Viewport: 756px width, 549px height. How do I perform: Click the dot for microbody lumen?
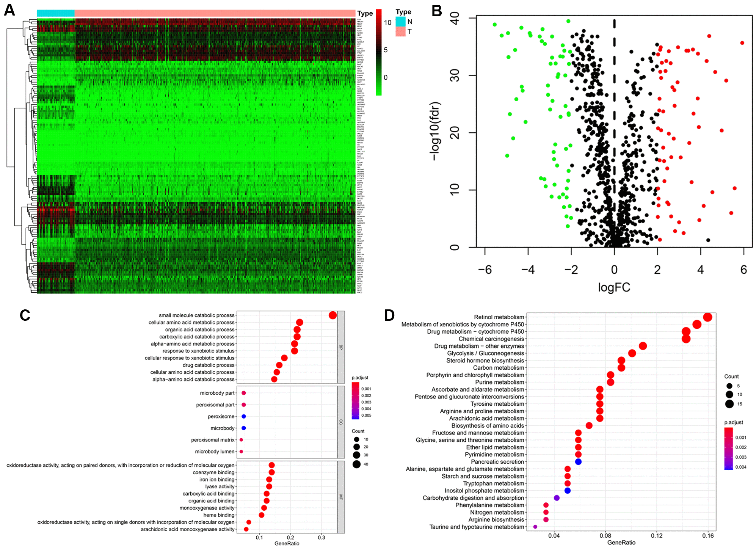click(241, 452)
